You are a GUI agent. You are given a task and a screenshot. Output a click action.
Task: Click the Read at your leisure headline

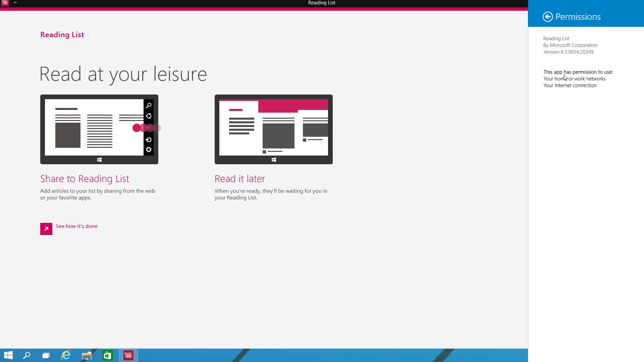[123, 74]
